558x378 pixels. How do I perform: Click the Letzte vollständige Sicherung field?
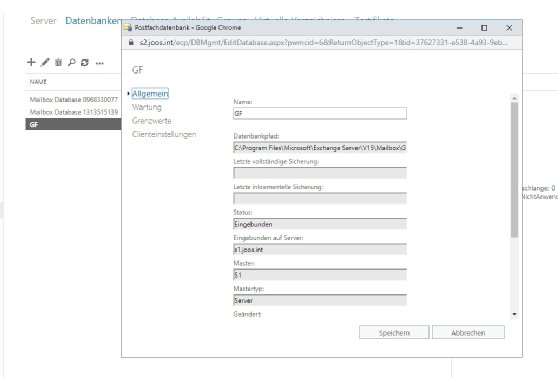coord(320,173)
